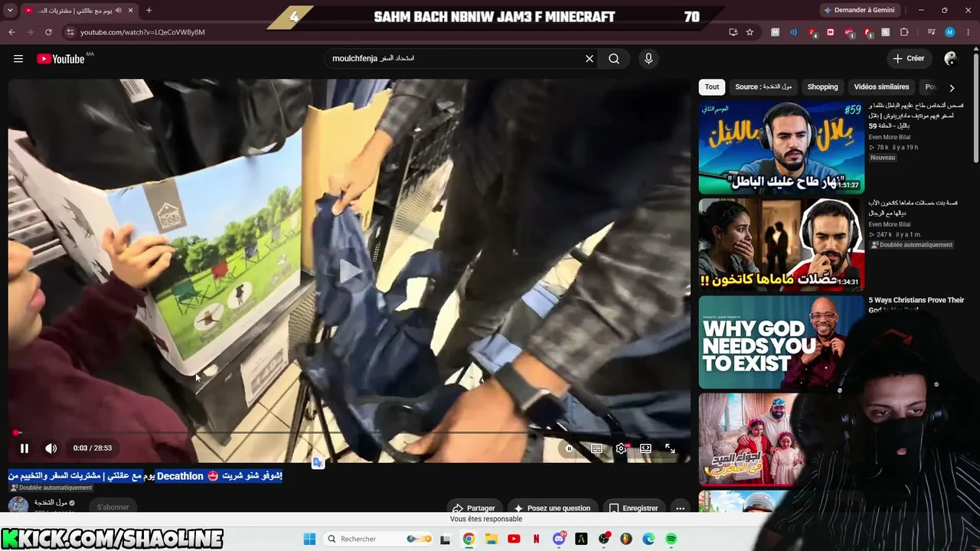The width and height of the screenshot is (980, 551).
Task: Pause the video
Action: tap(24, 448)
